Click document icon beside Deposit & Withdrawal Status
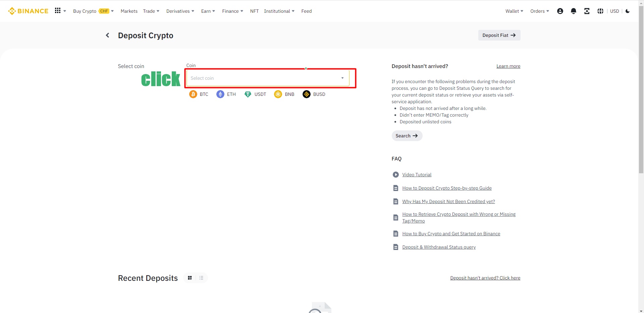The width and height of the screenshot is (644, 313). click(x=396, y=247)
